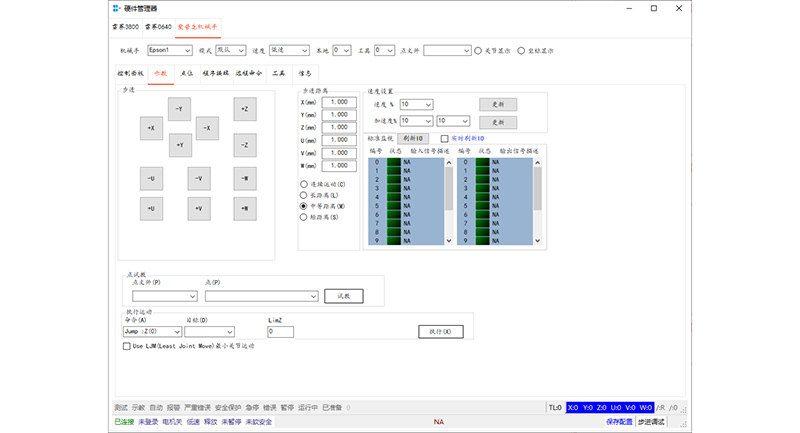The image size is (800, 433).
Task: Click the X(mm) step distance field
Action: (x=339, y=102)
